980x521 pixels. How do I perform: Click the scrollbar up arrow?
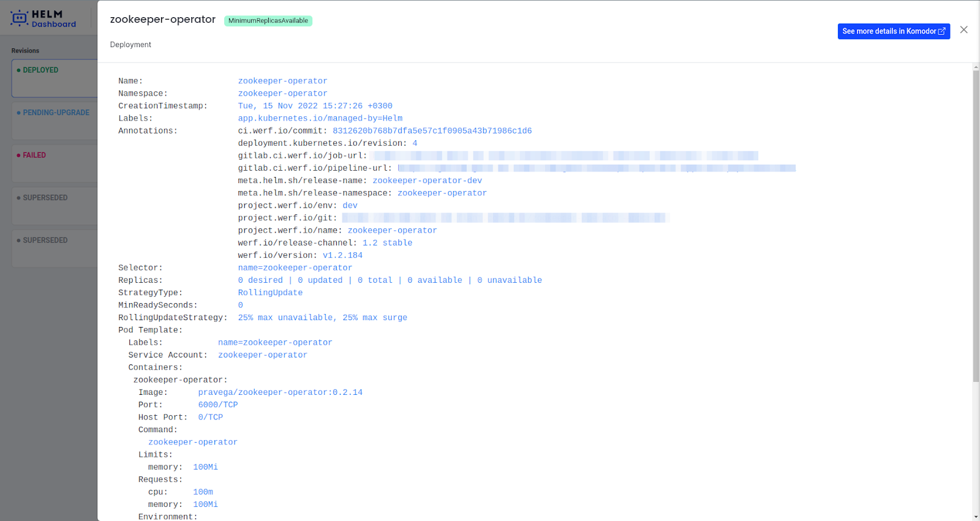point(976,67)
